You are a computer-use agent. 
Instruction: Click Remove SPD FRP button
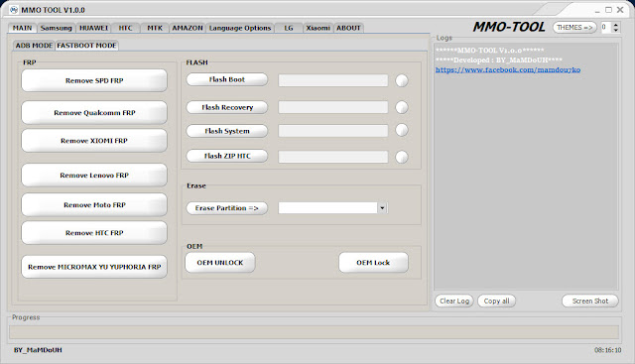click(94, 80)
